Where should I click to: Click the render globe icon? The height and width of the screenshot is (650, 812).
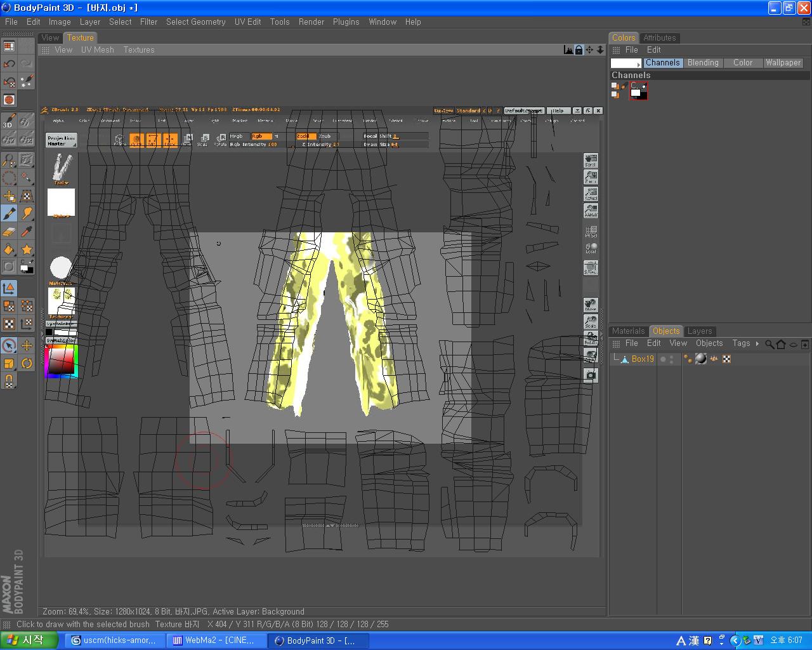(9, 100)
